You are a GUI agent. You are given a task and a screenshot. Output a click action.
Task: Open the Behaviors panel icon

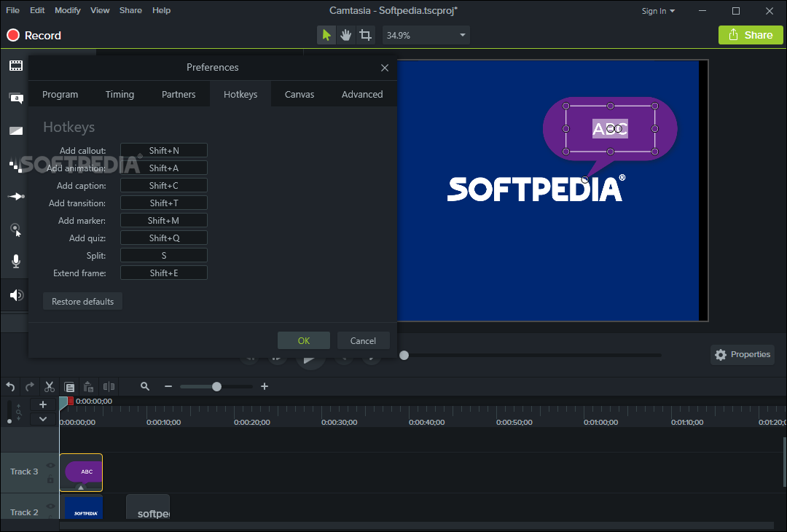15,165
